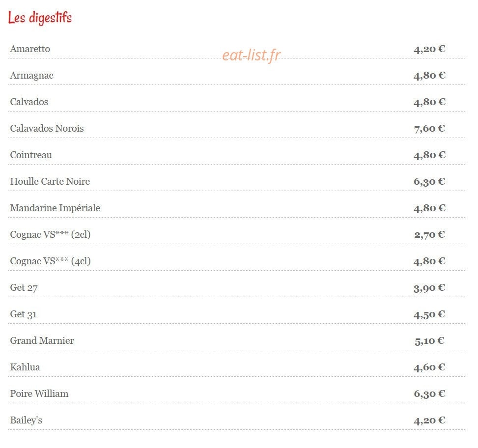The image size is (478, 448).
Task: Click the Get 31 item
Action: coord(24,314)
